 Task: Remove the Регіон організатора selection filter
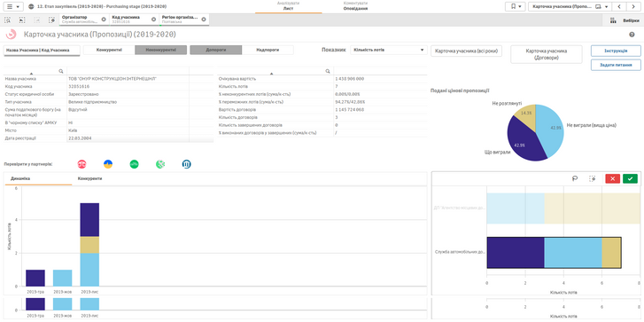(x=204, y=20)
